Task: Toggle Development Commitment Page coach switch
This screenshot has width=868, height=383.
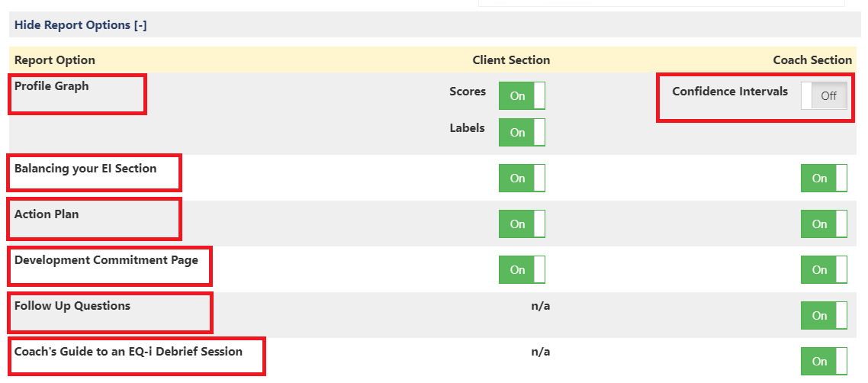Action: click(824, 269)
